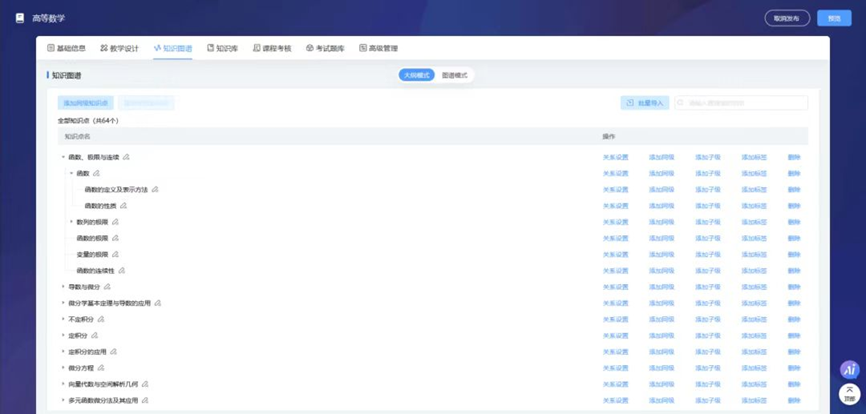Viewport: 866px width, 414px height.
Task: Select the 知识图谱 tab
Action: [173, 49]
